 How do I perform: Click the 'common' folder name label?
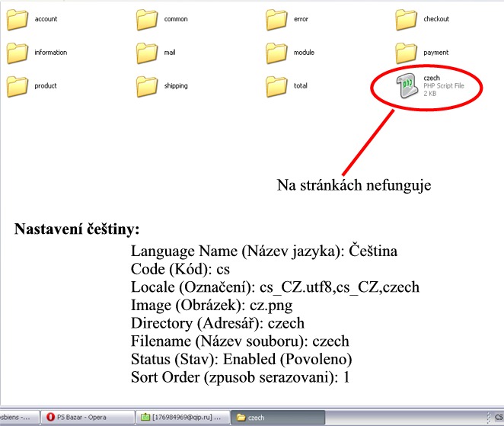pyautogui.click(x=176, y=19)
